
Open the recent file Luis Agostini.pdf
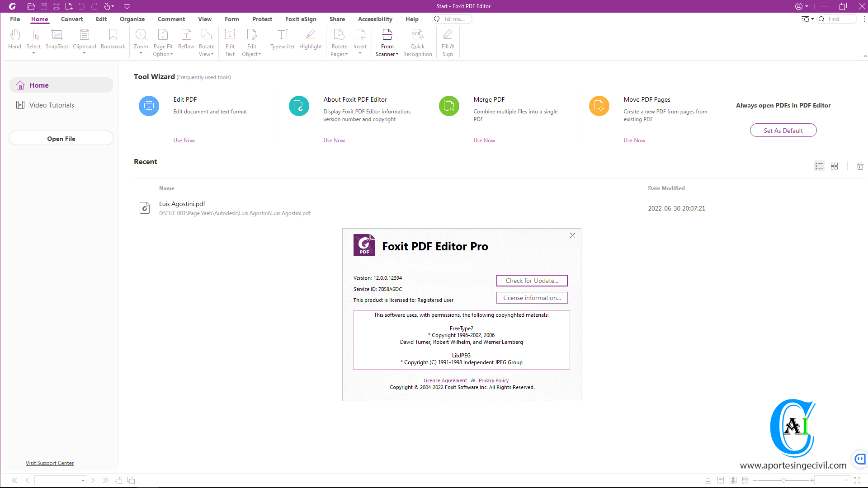tap(182, 204)
